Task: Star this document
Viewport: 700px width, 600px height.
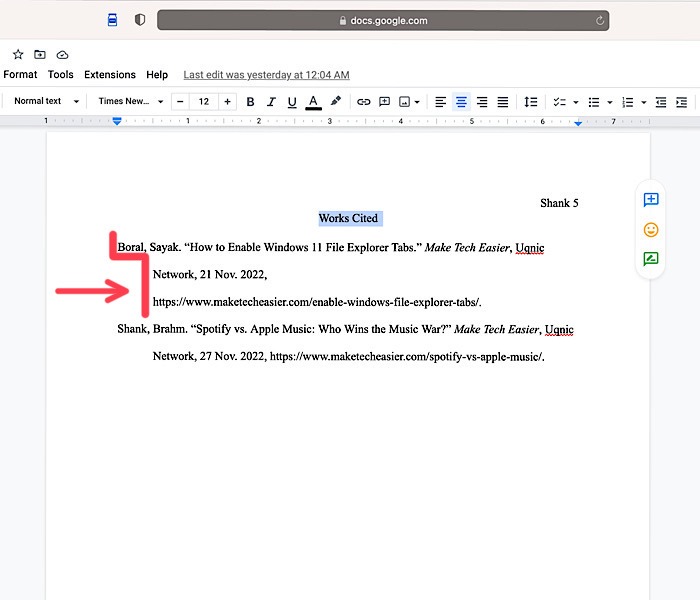Action: (18, 54)
